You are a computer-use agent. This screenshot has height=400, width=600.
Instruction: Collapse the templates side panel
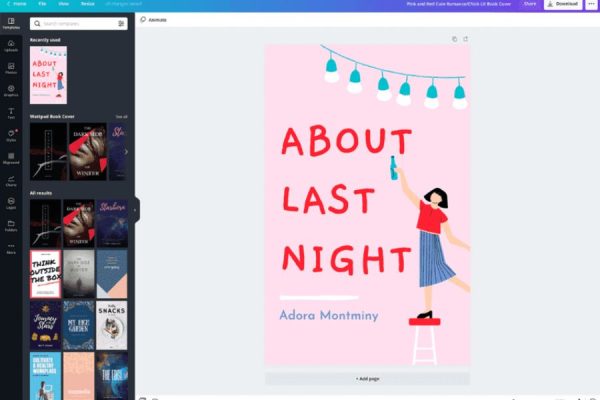[135, 210]
